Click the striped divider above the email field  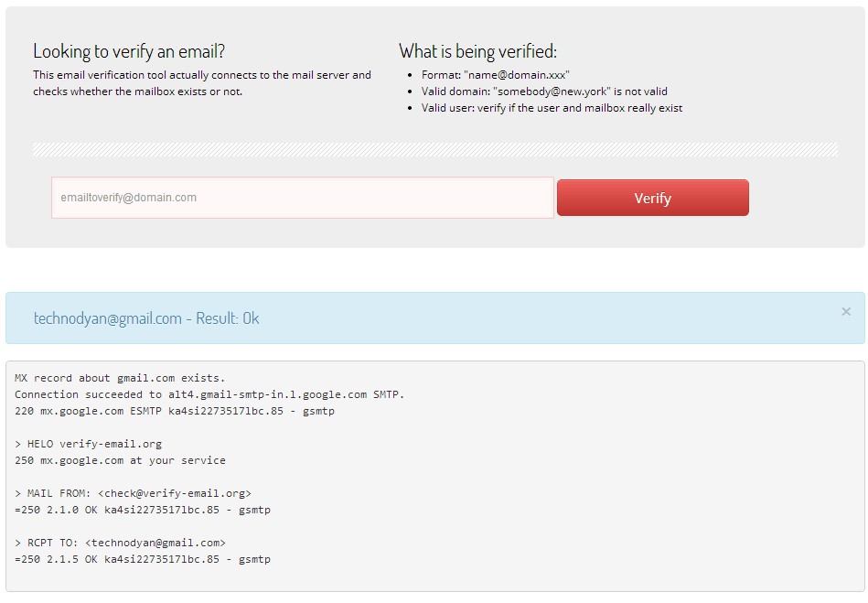click(x=435, y=149)
